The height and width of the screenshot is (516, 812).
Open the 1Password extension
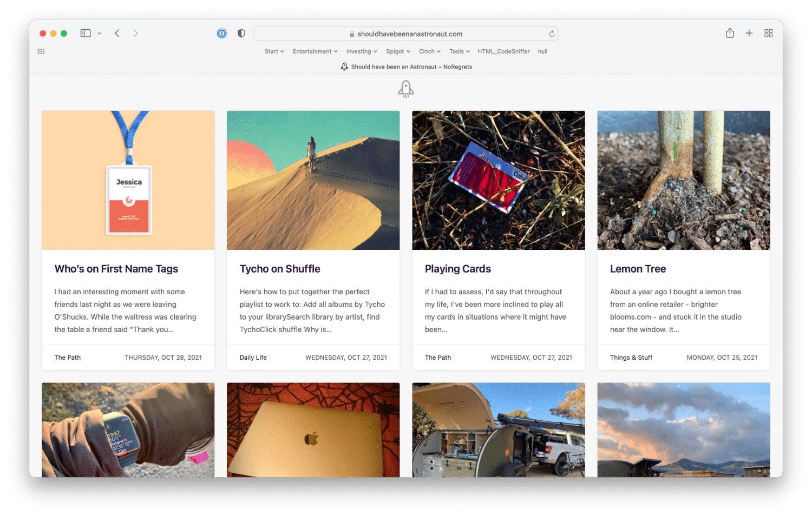coord(222,34)
